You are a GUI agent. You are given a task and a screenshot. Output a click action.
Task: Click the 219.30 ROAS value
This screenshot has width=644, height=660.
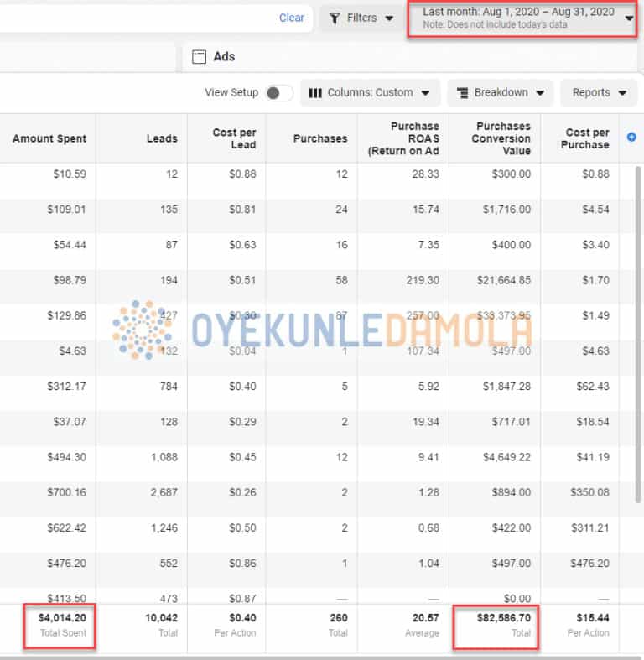click(423, 280)
